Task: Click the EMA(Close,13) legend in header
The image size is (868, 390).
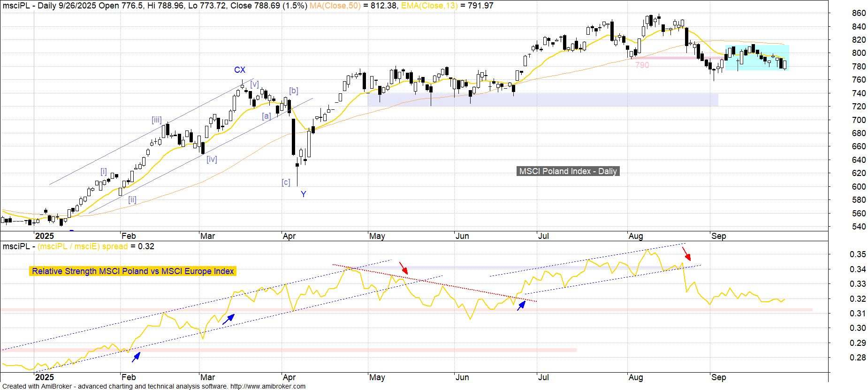Action: coord(429,6)
